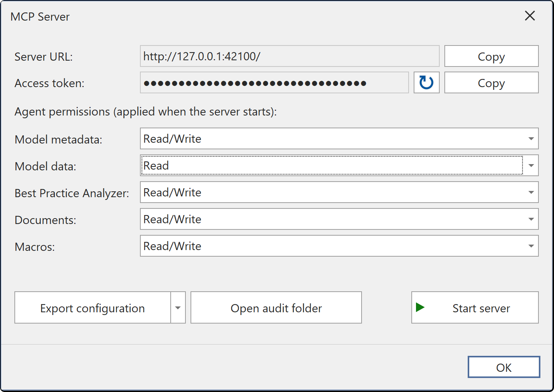
Task: Click the 'Model metadata:' label
Action: pyautogui.click(x=58, y=139)
